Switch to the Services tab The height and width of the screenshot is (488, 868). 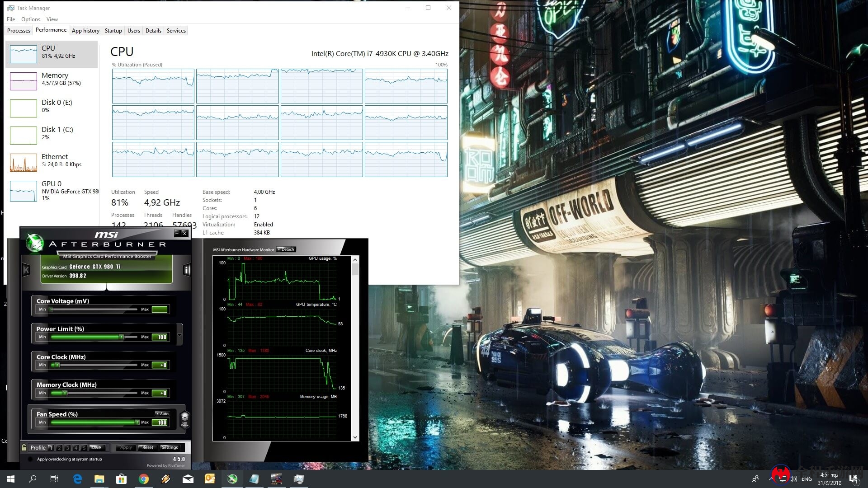click(176, 31)
